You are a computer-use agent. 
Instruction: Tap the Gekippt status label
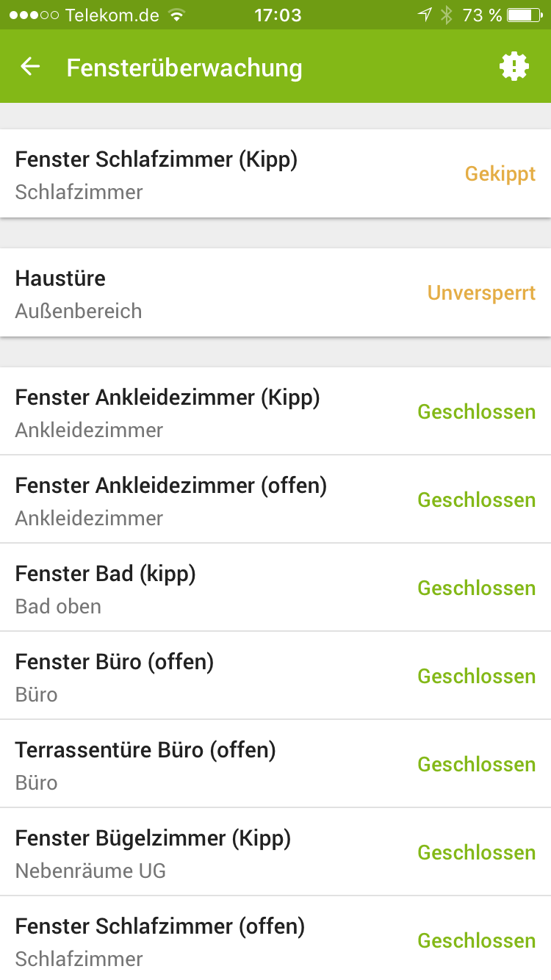[500, 174]
